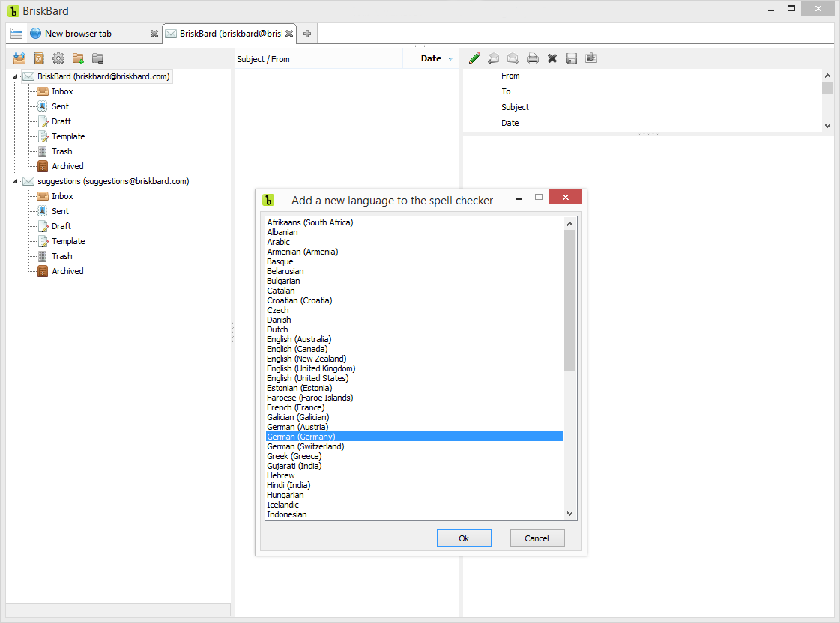Delete message with black X icon
The width and height of the screenshot is (840, 623).
552,58
